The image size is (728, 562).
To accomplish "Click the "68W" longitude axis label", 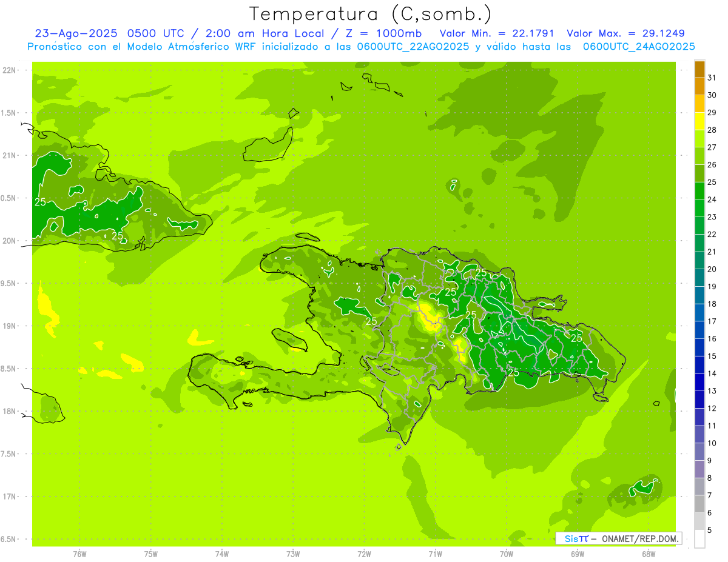I will (649, 554).
